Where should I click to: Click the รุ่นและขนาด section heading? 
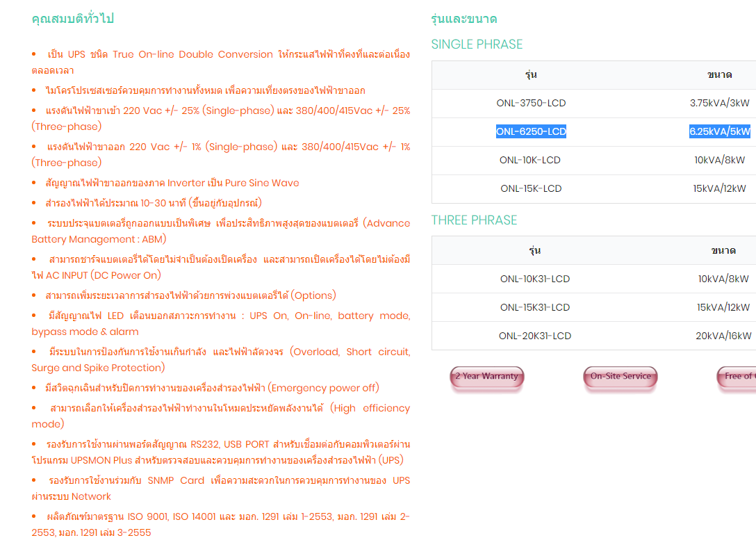click(464, 19)
